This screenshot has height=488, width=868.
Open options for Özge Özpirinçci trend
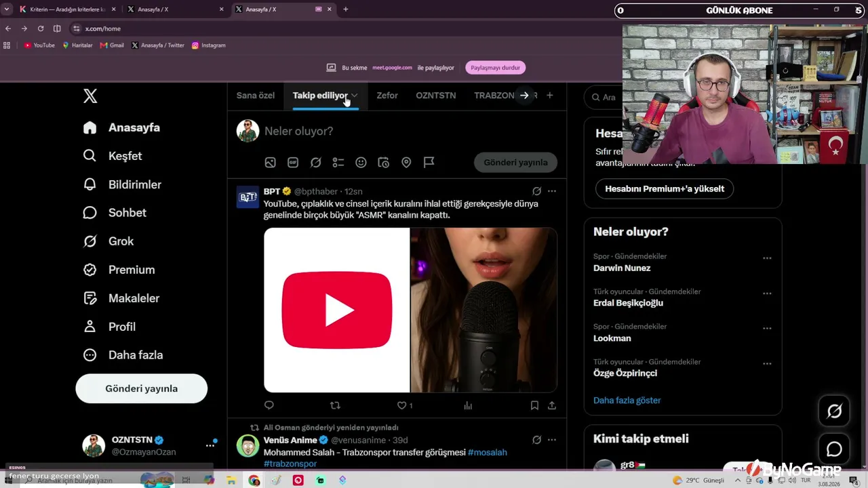click(767, 364)
